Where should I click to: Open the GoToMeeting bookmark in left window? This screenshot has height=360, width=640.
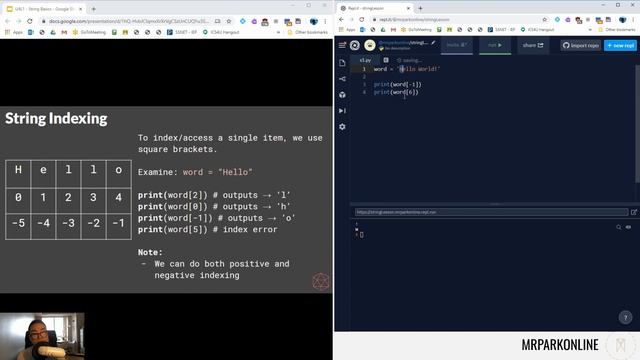[x=89, y=32]
